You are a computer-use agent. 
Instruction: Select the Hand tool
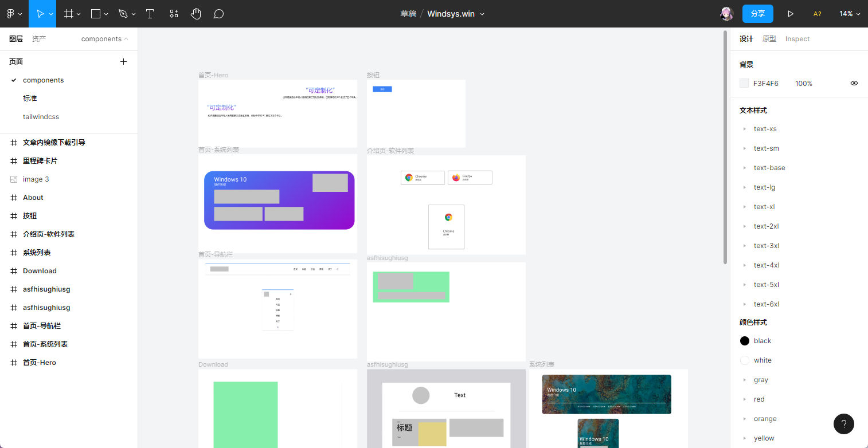point(196,14)
